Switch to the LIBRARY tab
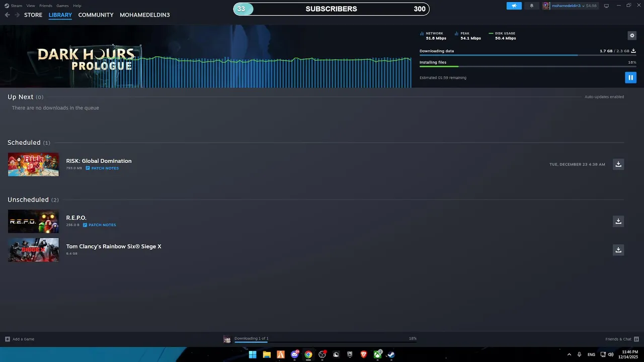The width and height of the screenshot is (644, 362). [60, 15]
